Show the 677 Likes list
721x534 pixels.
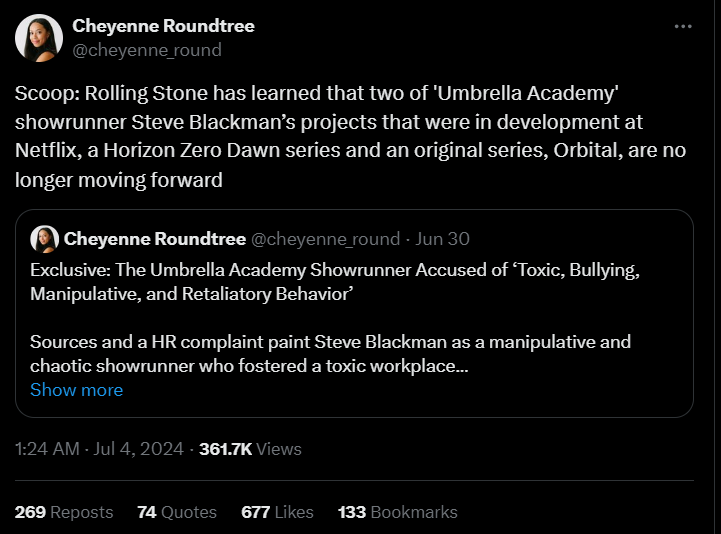pos(277,512)
